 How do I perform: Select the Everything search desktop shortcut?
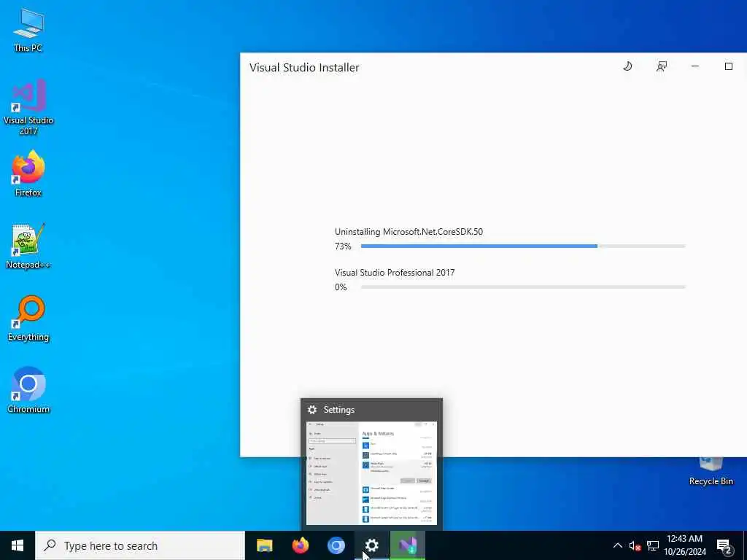pyautogui.click(x=28, y=319)
